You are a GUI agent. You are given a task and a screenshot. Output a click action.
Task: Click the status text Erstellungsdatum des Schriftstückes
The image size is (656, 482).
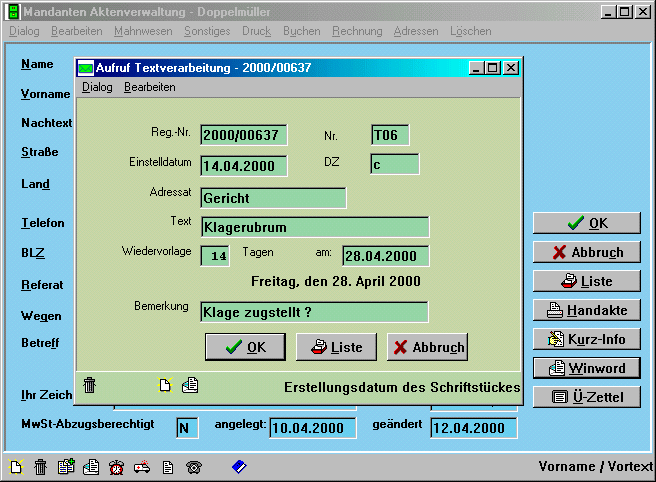point(402,387)
